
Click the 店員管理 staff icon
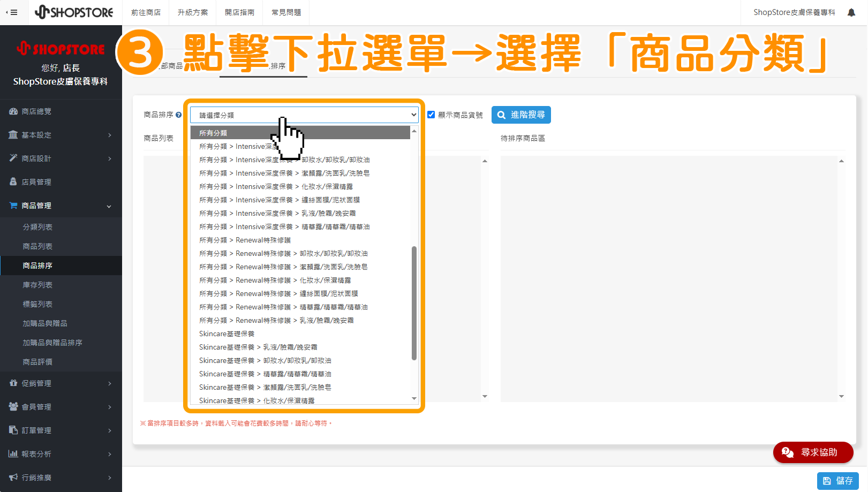(x=13, y=182)
